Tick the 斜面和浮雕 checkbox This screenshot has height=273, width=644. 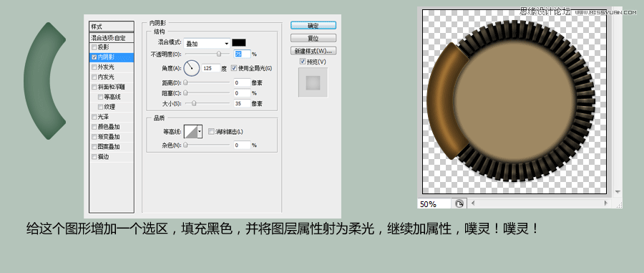tap(94, 87)
